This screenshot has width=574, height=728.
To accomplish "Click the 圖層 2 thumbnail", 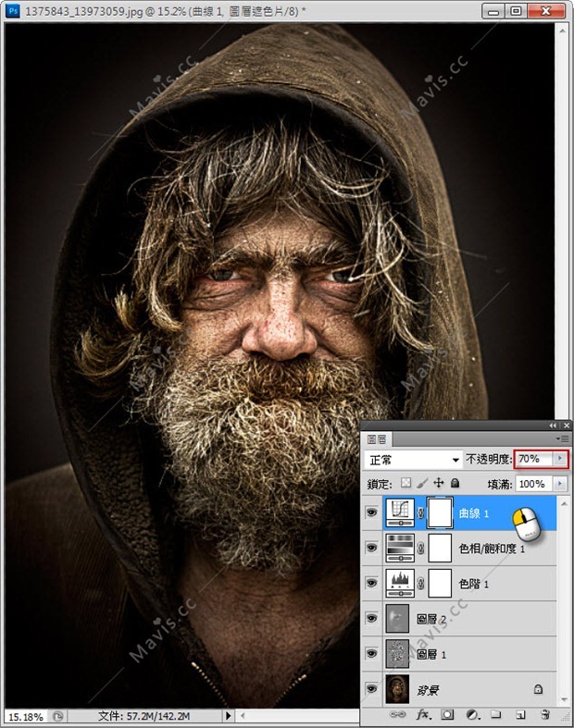I will 397,619.
